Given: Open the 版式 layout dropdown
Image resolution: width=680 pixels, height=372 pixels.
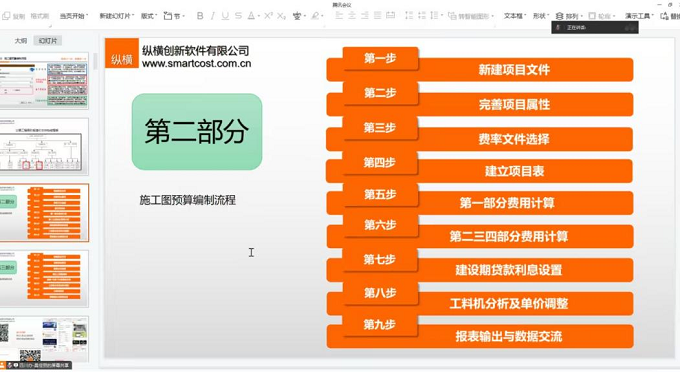Looking at the screenshot, I should pyautogui.click(x=149, y=16).
